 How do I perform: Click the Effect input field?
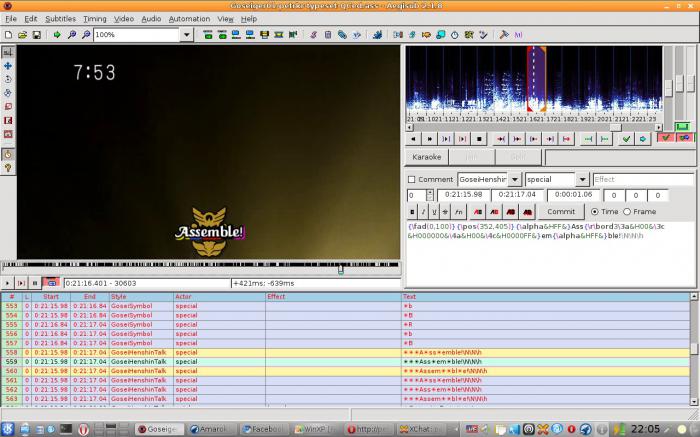click(x=643, y=179)
